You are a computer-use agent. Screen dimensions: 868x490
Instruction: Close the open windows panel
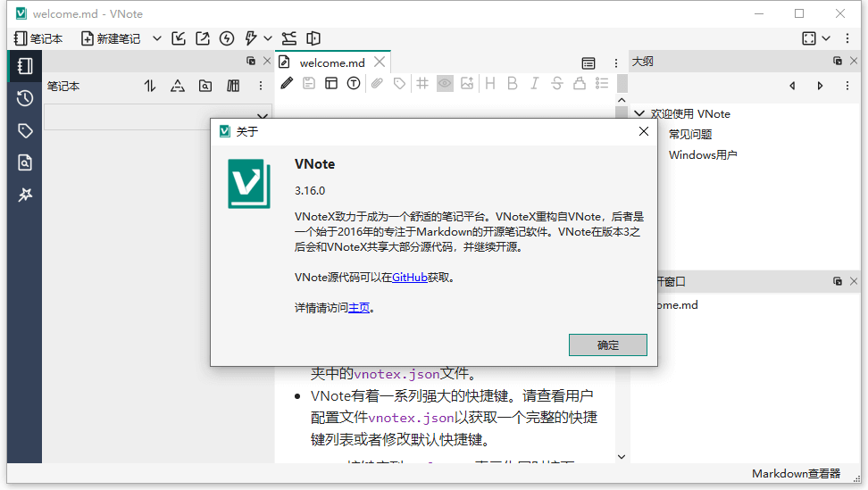854,281
